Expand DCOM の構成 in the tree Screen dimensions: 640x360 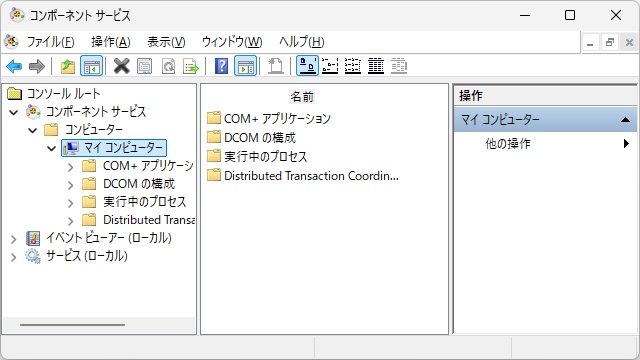click(71, 184)
